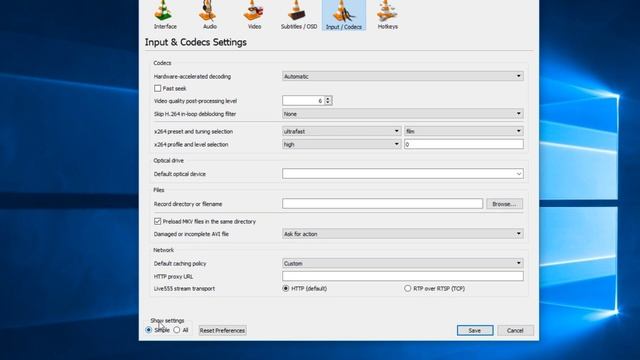The height and width of the screenshot is (360, 640).
Task: Open the Video preferences cone icon
Action: pos(254,15)
